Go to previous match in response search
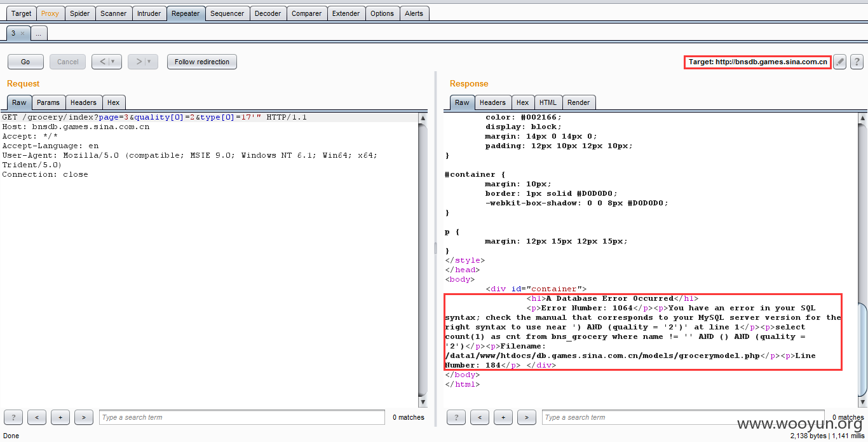Image resolution: width=868 pixels, height=442 pixels. 480,417
